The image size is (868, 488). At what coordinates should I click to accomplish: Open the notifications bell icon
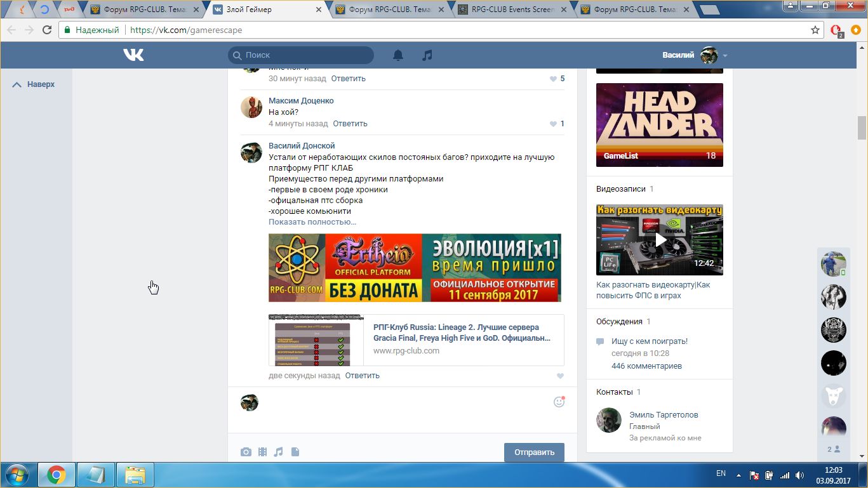[398, 55]
